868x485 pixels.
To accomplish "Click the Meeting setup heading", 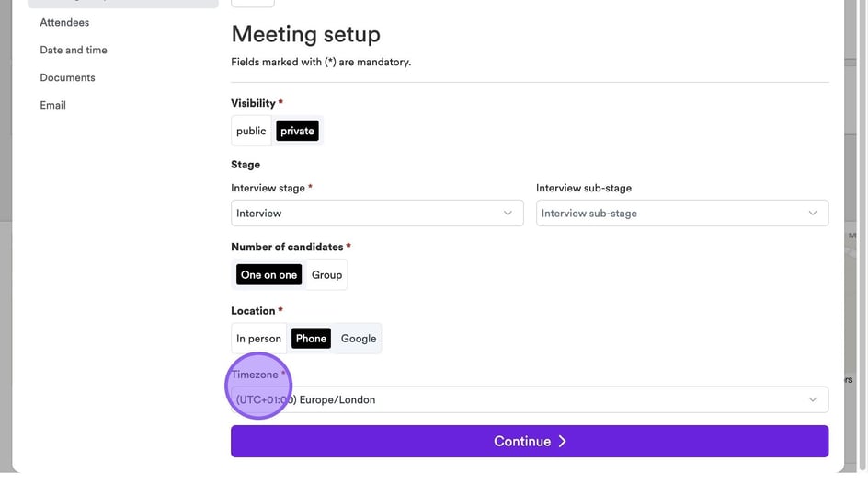I will click(x=305, y=34).
